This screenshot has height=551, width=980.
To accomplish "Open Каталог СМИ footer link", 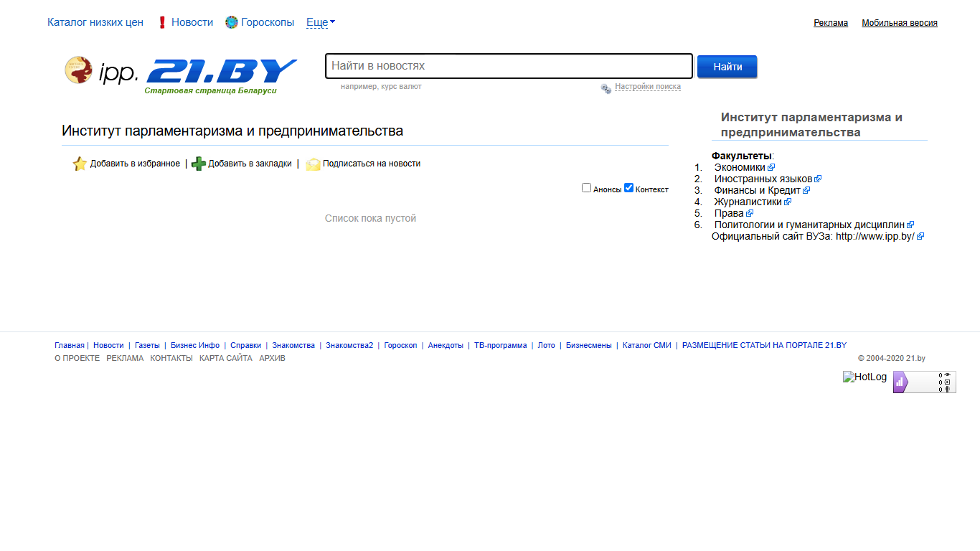I will 647,345.
